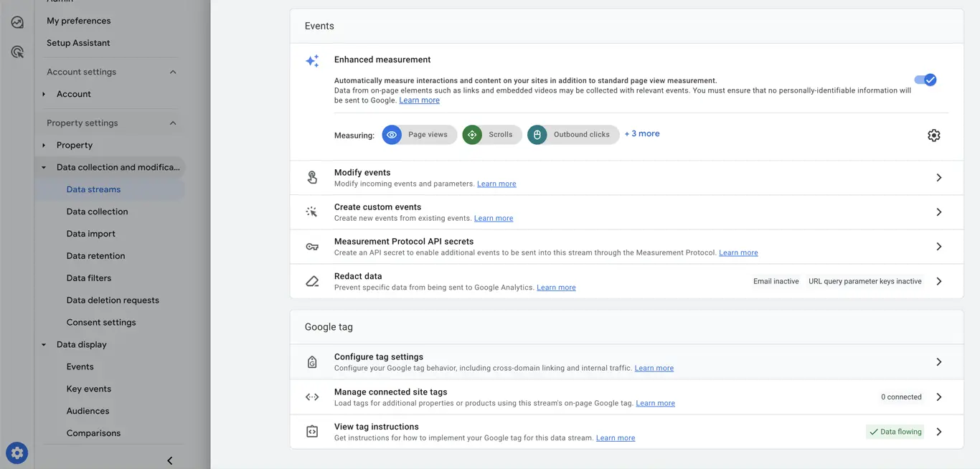Click the Outbound clicks chip

(573, 134)
